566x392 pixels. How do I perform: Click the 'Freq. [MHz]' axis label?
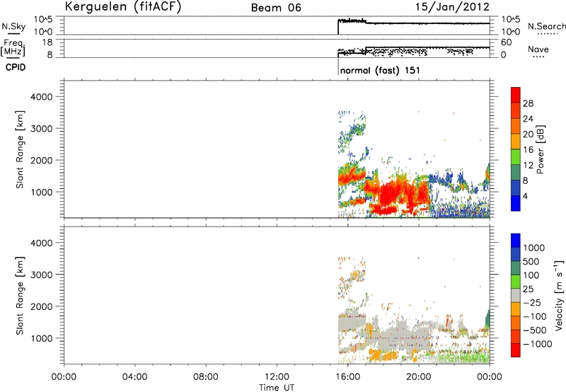(x=13, y=47)
